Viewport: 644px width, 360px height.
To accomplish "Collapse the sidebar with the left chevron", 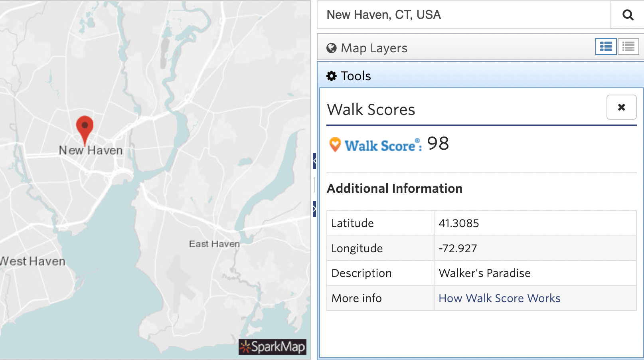I will point(315,161).
